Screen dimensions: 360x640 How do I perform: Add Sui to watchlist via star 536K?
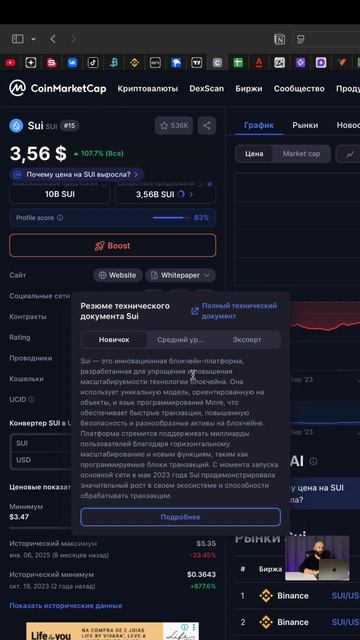click(x=173, y=126)
